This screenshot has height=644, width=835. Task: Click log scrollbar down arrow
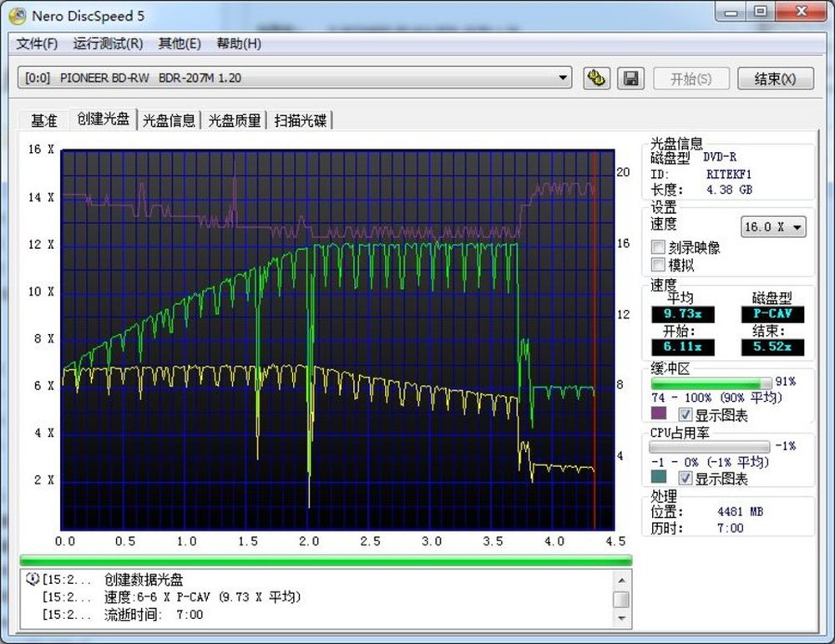coord(621,618)
